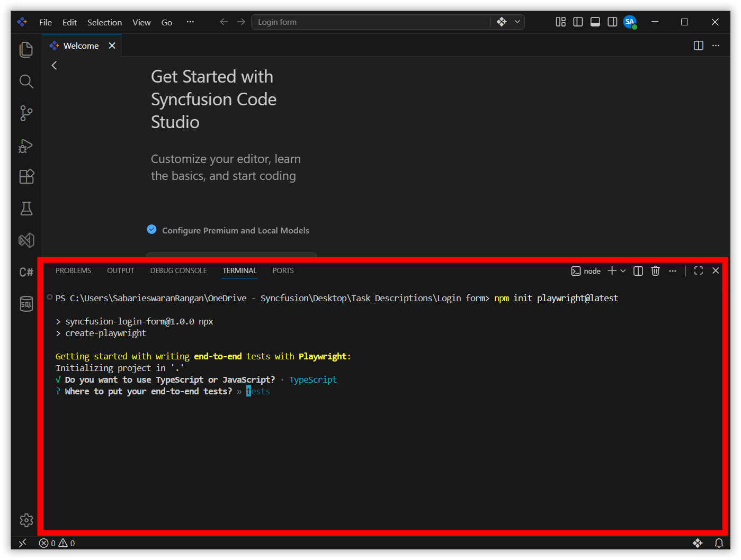Toggle secondary side bar visibility

click(x=612, y=22)
